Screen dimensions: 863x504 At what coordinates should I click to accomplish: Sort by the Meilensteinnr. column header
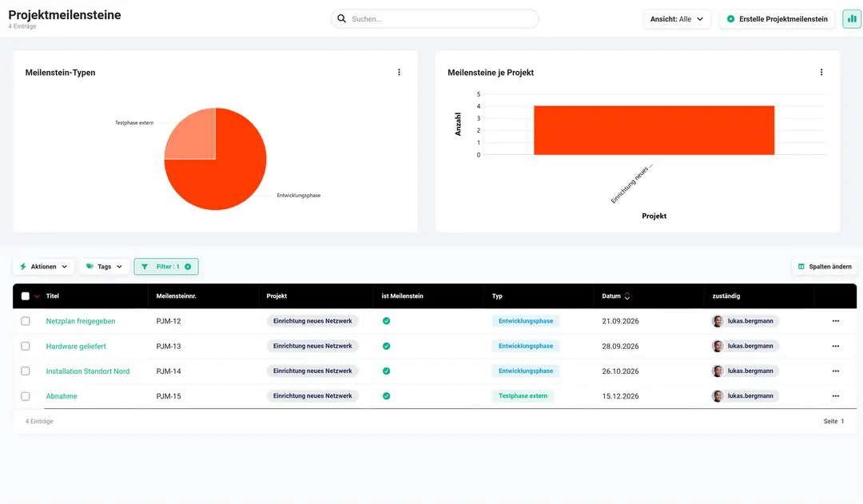click(176, 296)
